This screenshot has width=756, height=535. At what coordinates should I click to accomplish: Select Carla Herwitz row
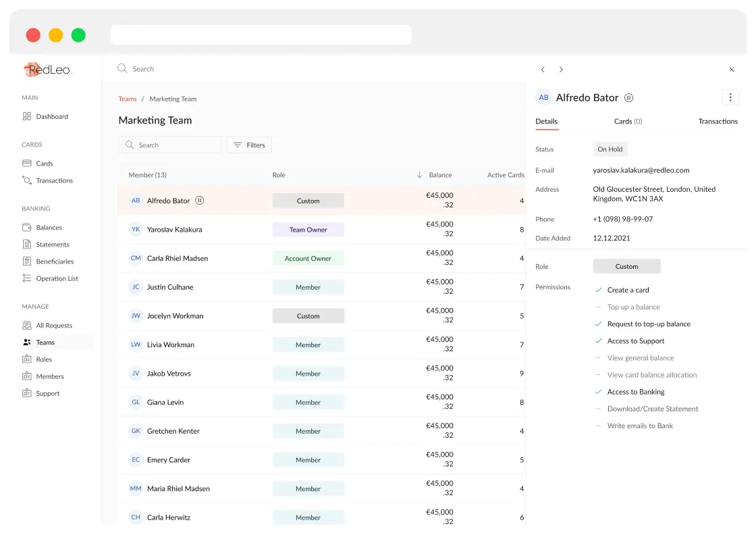coord(321,517)
